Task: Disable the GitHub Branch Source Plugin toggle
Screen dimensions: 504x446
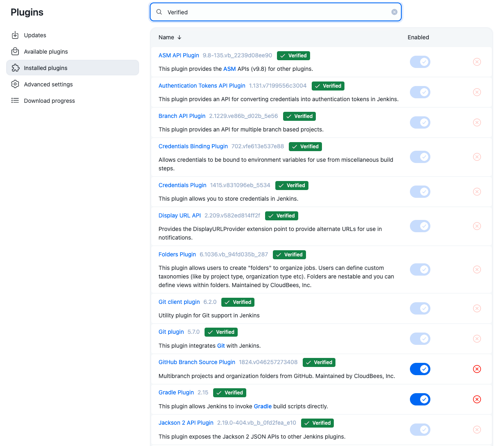Action: (420, 369)
